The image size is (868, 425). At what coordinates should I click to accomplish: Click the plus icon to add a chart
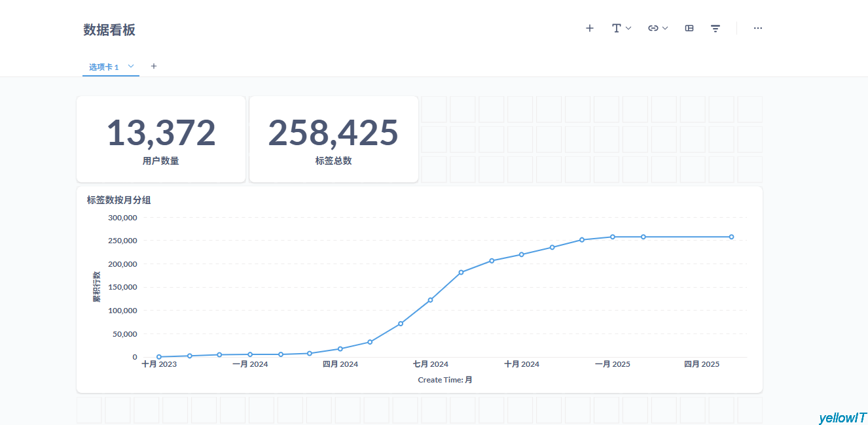point(589,28)
